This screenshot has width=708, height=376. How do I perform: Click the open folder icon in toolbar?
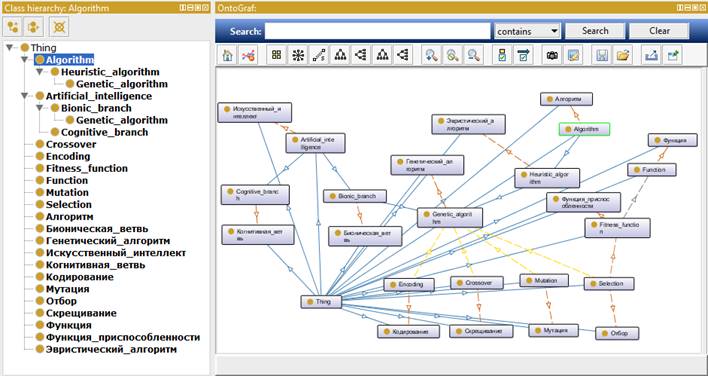tap(623, 55)
